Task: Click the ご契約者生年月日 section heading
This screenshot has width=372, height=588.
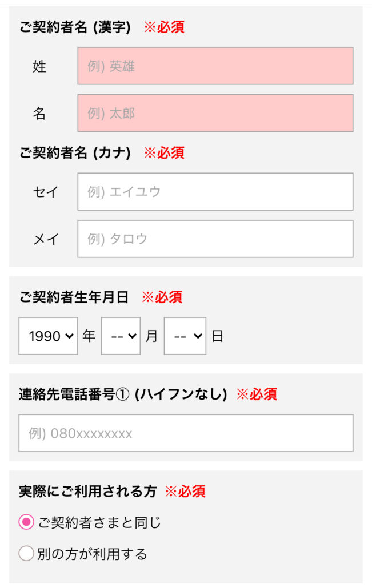Action: (74, 297)
